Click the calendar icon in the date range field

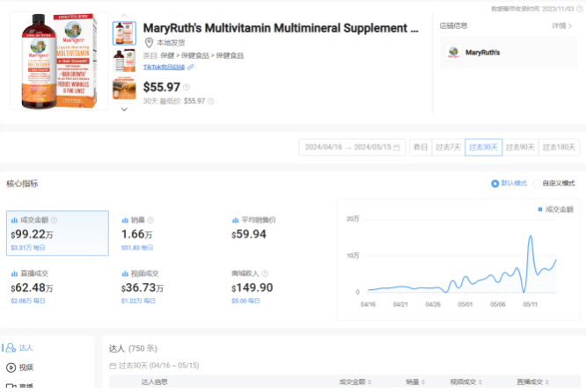pyautogui.click(x=399, y=148)
